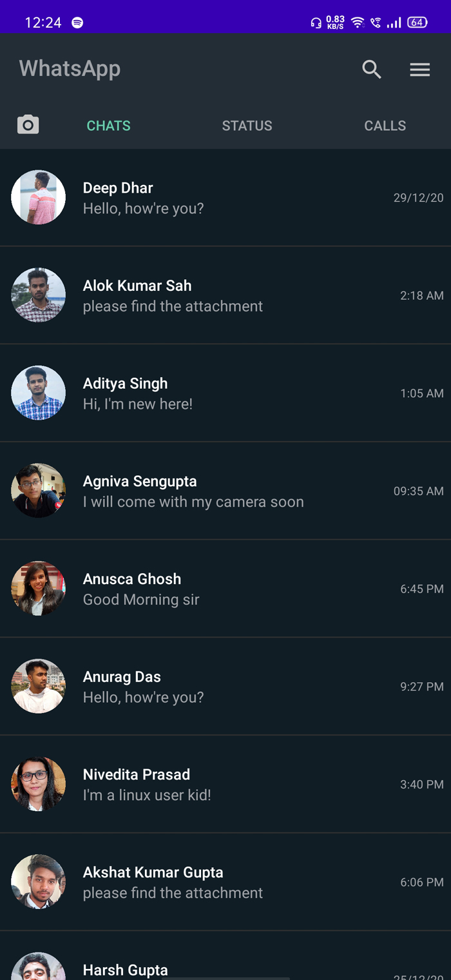Open the WhatsApp search
Viewport: 451px width, 980px height.
[x=372, y=69]
